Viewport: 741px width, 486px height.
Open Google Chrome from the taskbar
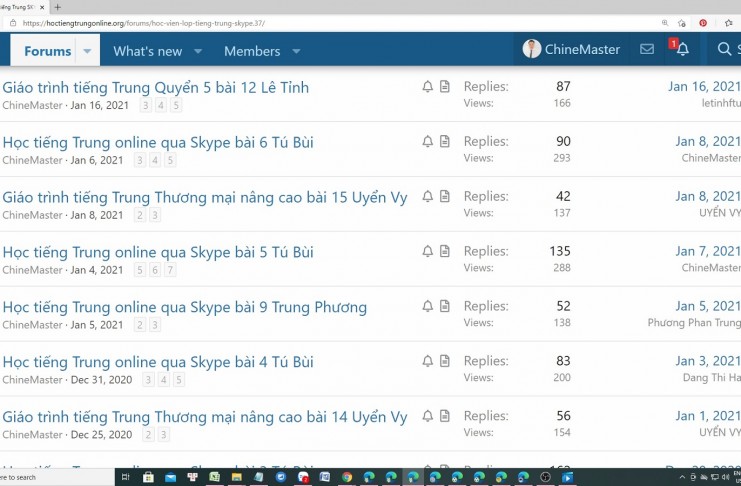pos(347,477)
